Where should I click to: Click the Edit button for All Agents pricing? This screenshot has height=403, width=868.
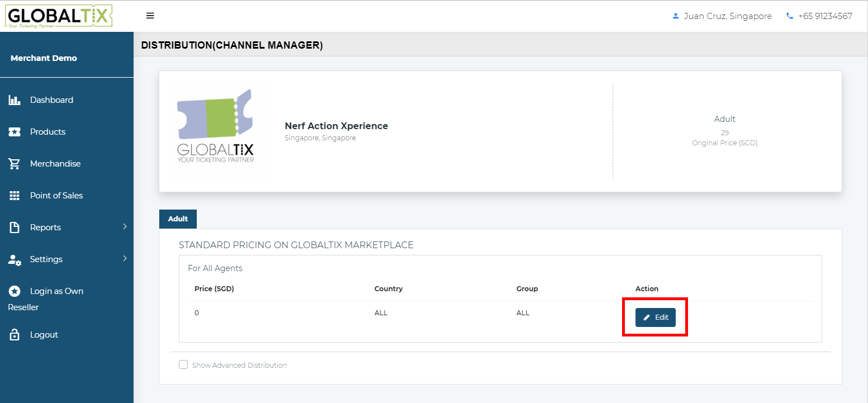point(656,317)
